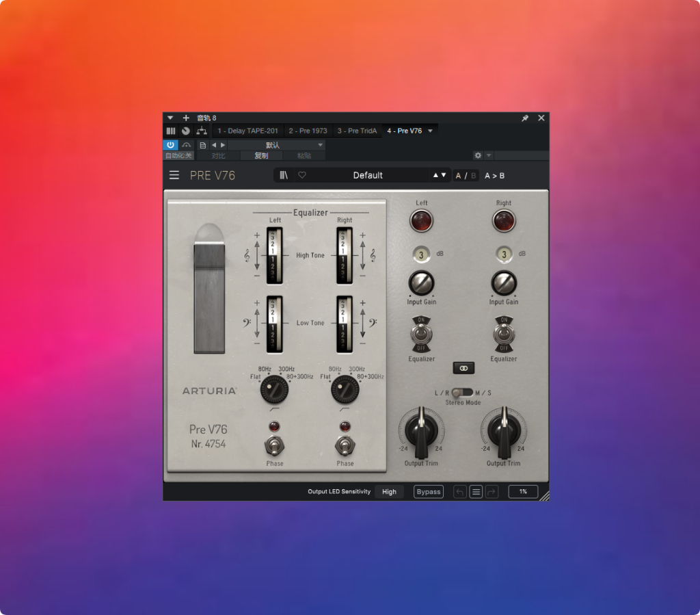Screen dimensions: 700x615
Task: Click the 对比 compare button
Action: pyautogui.click(x=218, y=155)
